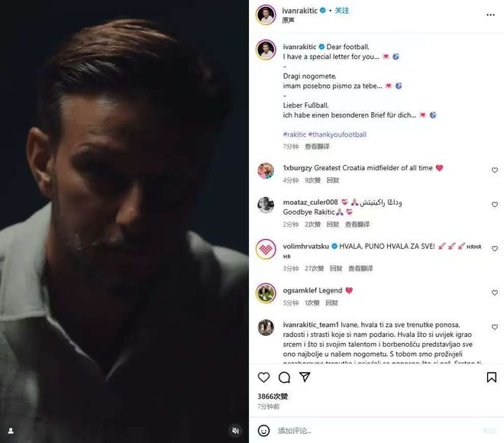Click the blue follow link next to ivanrakitic
Screen dimensions: 504x443
click(x=341, y=11)
